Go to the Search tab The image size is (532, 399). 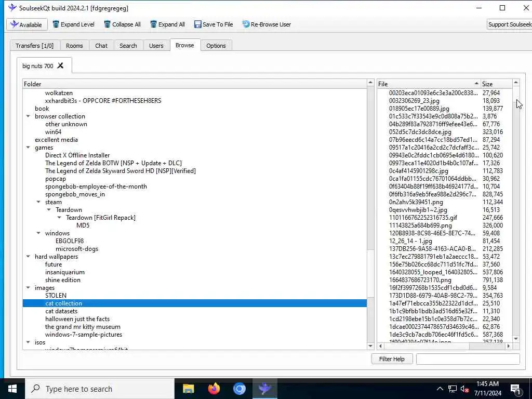pyautogui.click(x=128, y=46)
